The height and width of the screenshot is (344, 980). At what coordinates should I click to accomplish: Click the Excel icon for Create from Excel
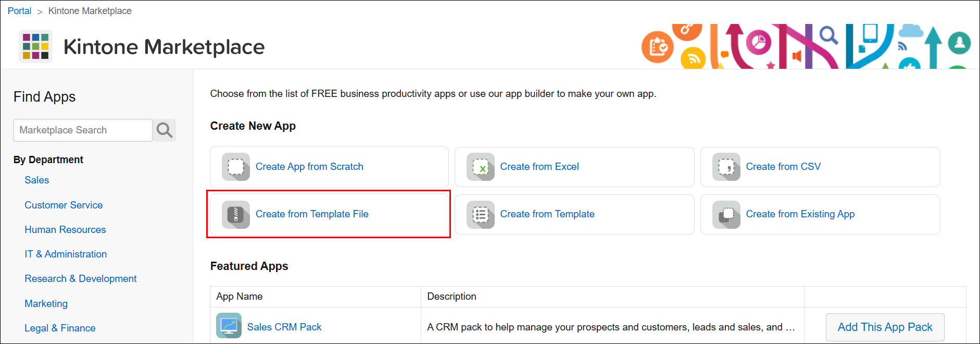[481, 167]
